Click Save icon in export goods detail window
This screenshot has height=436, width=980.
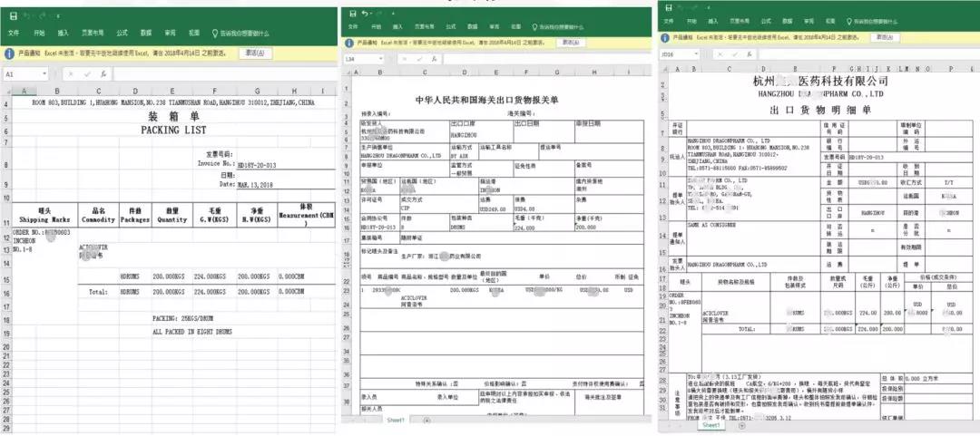coord(669,8)
